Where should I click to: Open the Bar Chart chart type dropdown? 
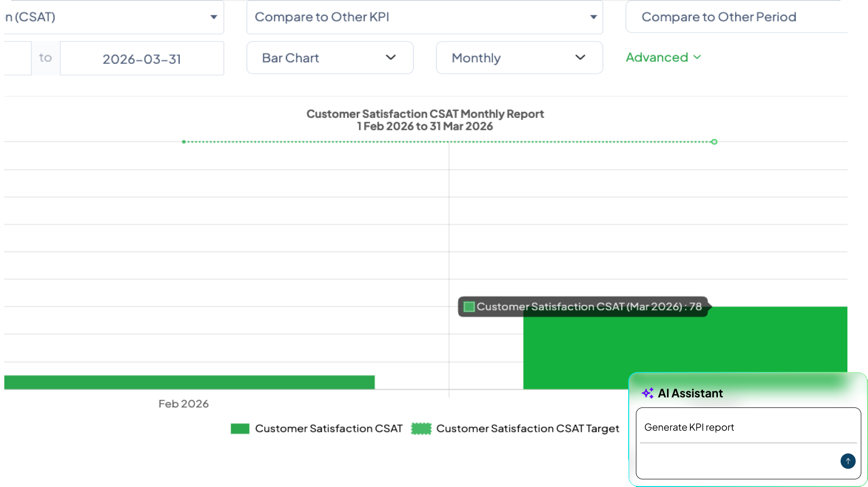(x=329, y=58)
